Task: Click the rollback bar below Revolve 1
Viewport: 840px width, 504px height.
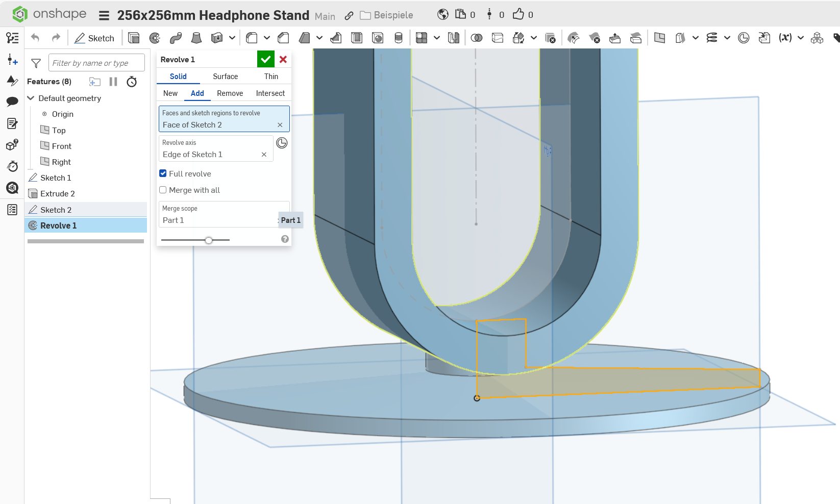Action: click(86, 241)
